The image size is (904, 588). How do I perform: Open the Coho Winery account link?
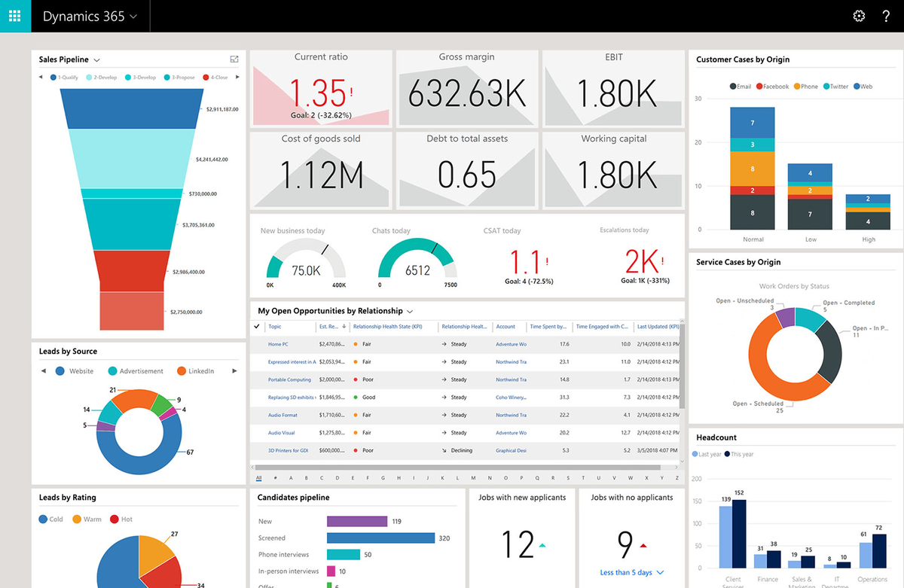click(511, 398)
